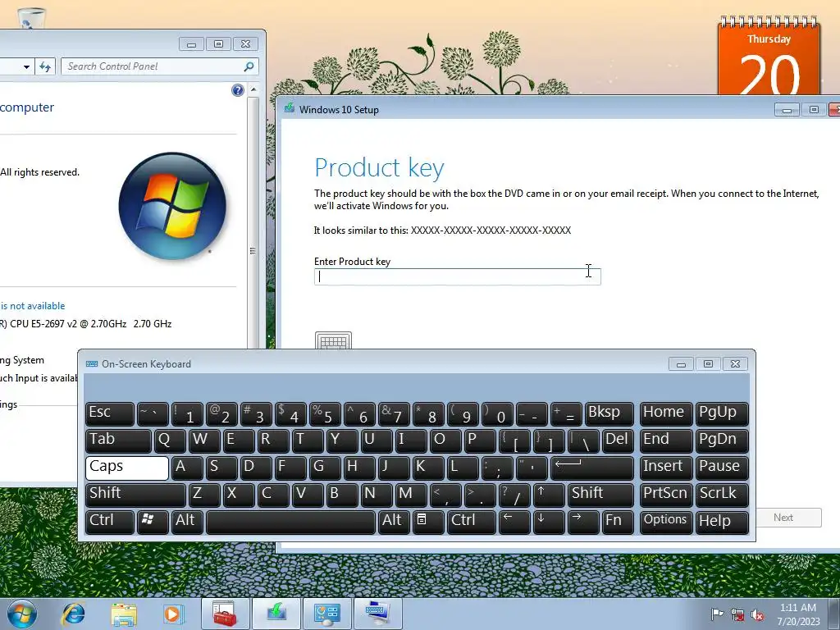Toggle the right Ctrl key
Screen dimensions: 840x630
(x=472, y=521)
